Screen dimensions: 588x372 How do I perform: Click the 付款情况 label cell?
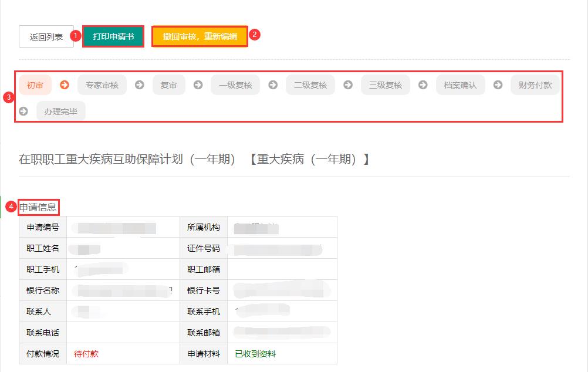point(43,354)
